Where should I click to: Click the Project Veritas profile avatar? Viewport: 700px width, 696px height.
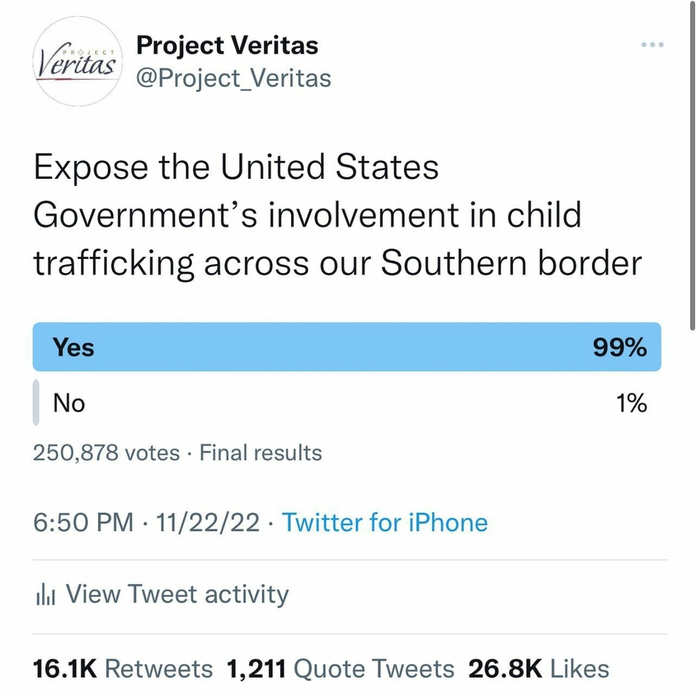coord(76,62)
